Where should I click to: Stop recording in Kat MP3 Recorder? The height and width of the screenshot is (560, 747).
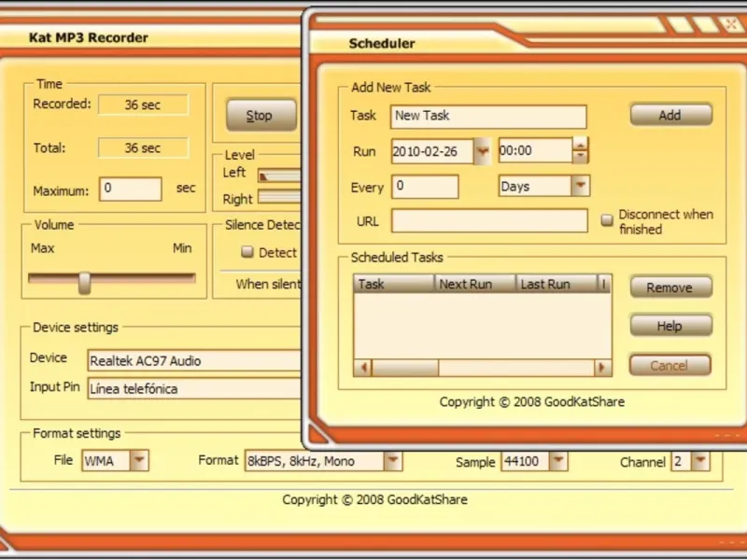click(x=261, y=115)
